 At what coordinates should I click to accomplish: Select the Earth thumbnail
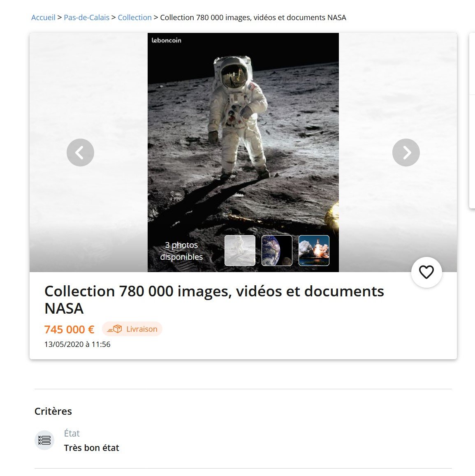pyautogui.click(x=277, y=250)
